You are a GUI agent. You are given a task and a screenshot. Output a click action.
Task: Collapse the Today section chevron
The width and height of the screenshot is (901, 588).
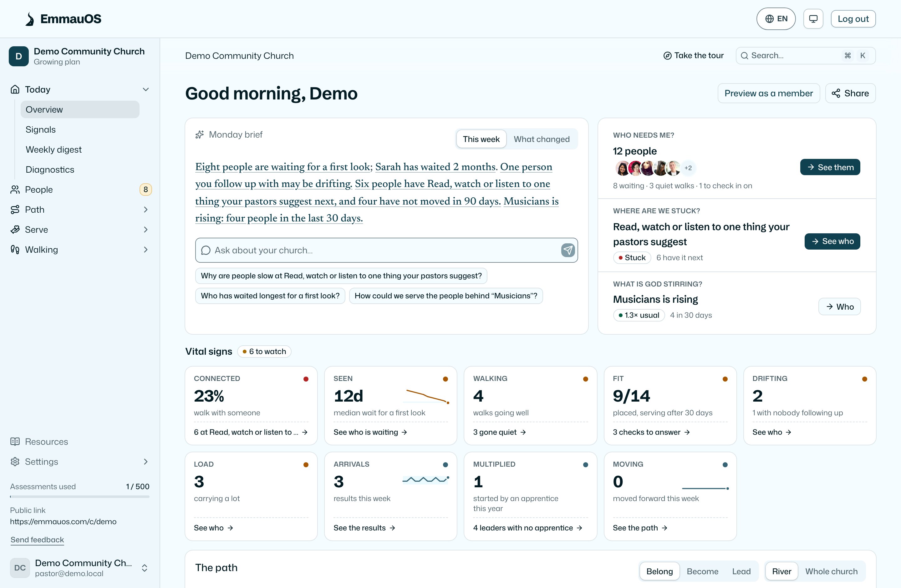pos(146,89)
